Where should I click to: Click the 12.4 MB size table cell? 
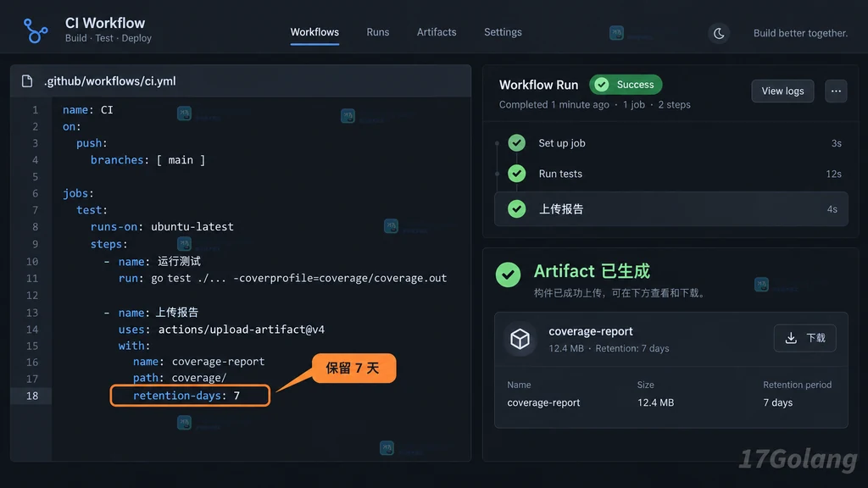click(655, 402)
